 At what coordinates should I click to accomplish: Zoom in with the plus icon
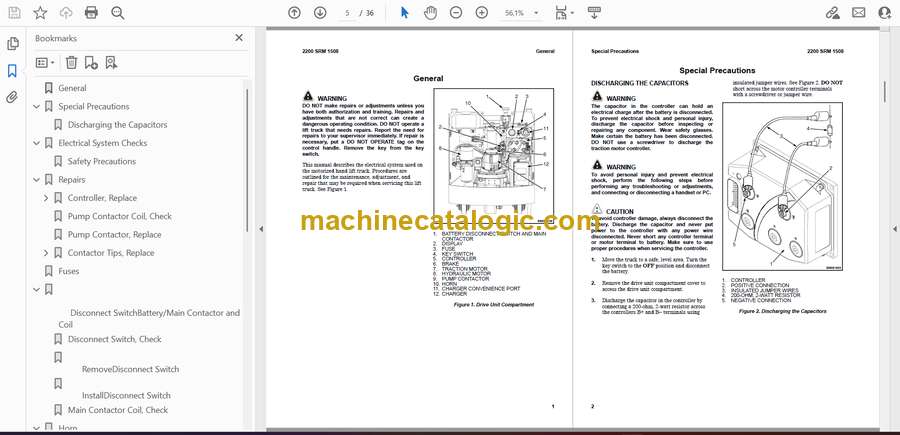point(482,13)
